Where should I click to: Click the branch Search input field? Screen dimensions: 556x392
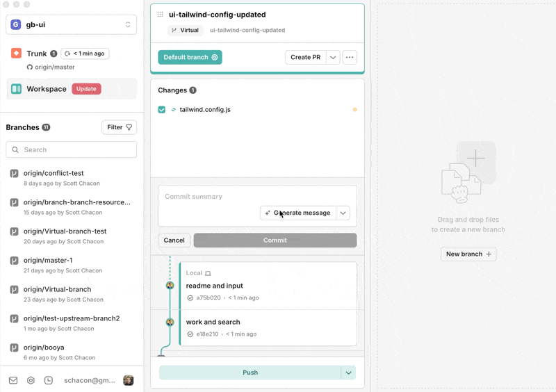(x=72, y=149)
